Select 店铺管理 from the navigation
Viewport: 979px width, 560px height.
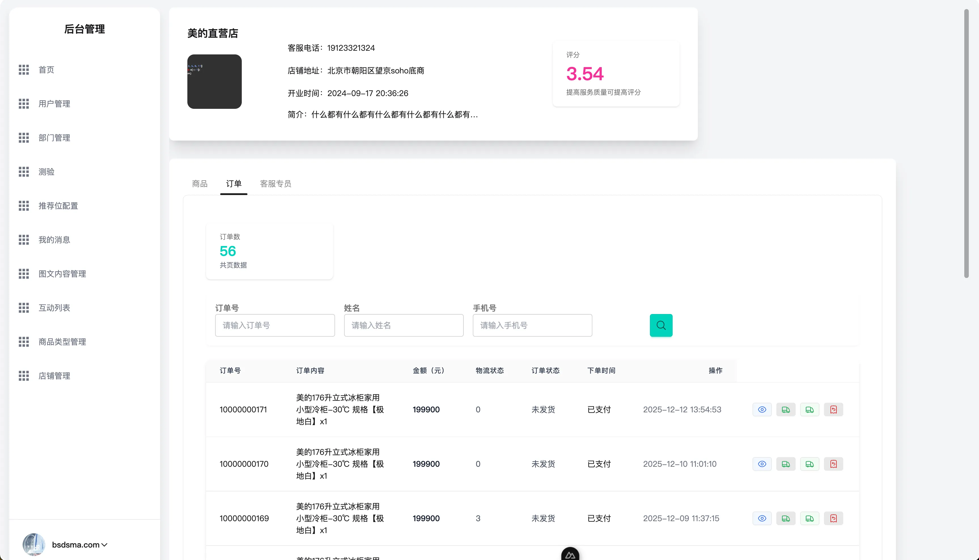(54, 376)
